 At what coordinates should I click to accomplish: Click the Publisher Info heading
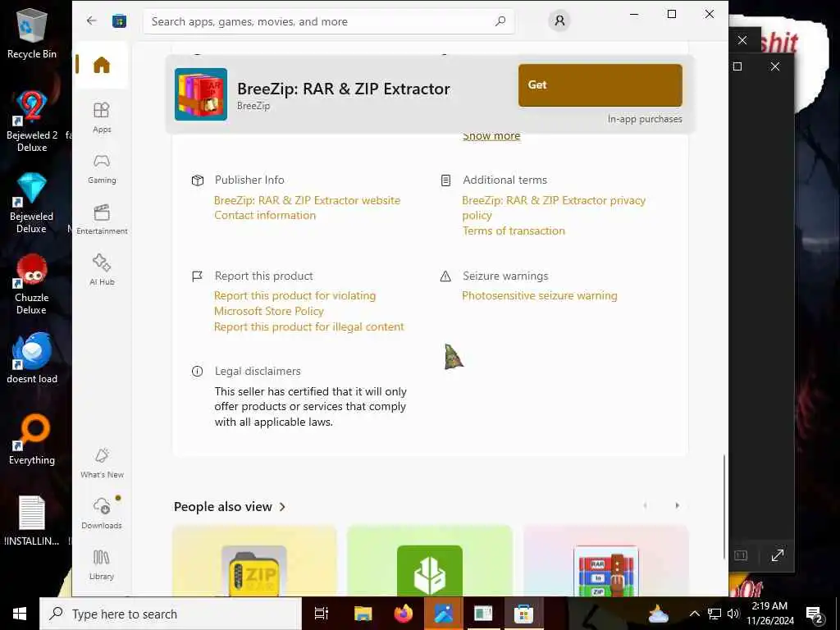click(249, 180)
